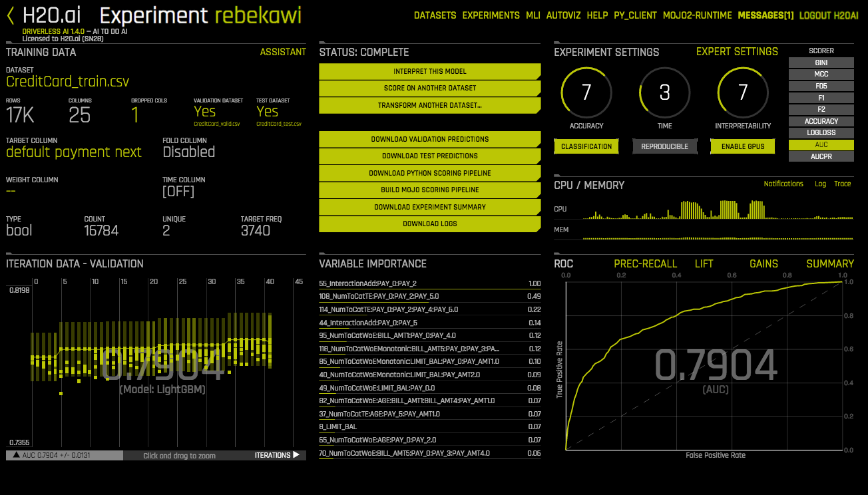Click the INTERPRET THIS MODEL button
The image size is (868, 495).
tap(430, 71)
